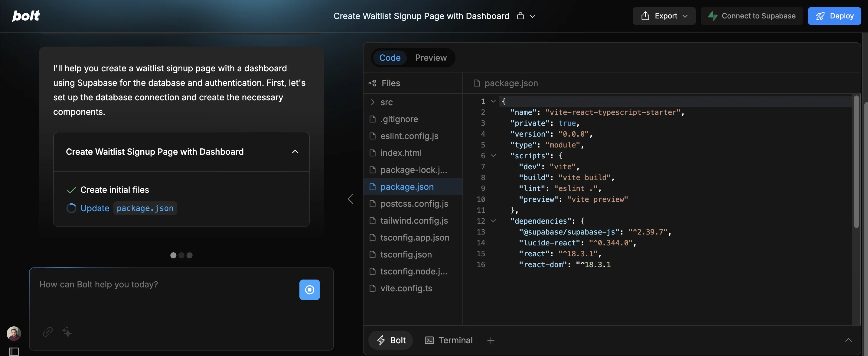Toggle the sidebar panel icon at bottom left

[x=14, y=351]
